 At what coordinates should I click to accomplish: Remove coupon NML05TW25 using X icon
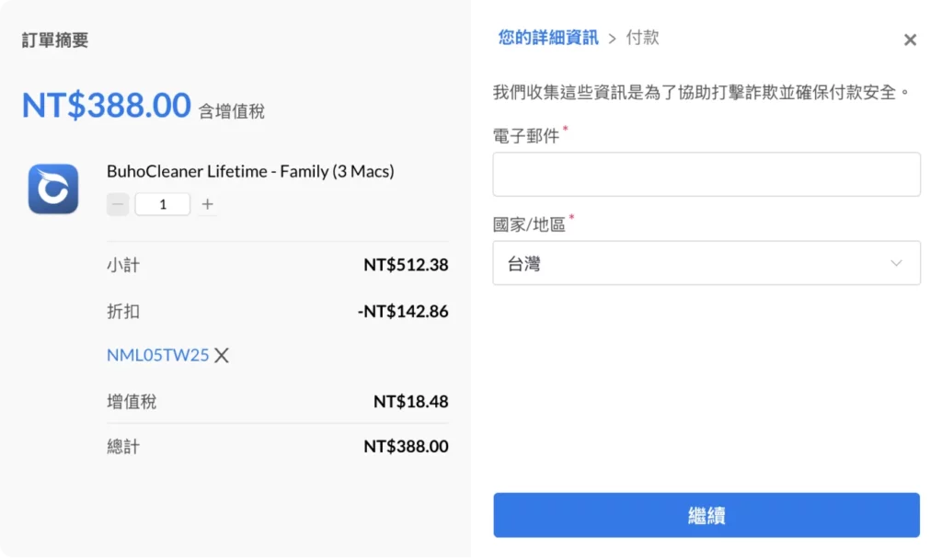coord(222,355)
